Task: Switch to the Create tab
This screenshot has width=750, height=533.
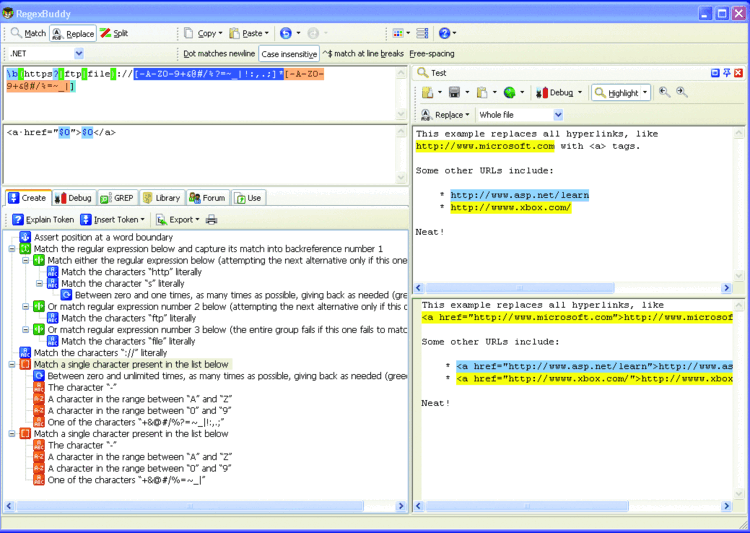Action: (28, 198)
